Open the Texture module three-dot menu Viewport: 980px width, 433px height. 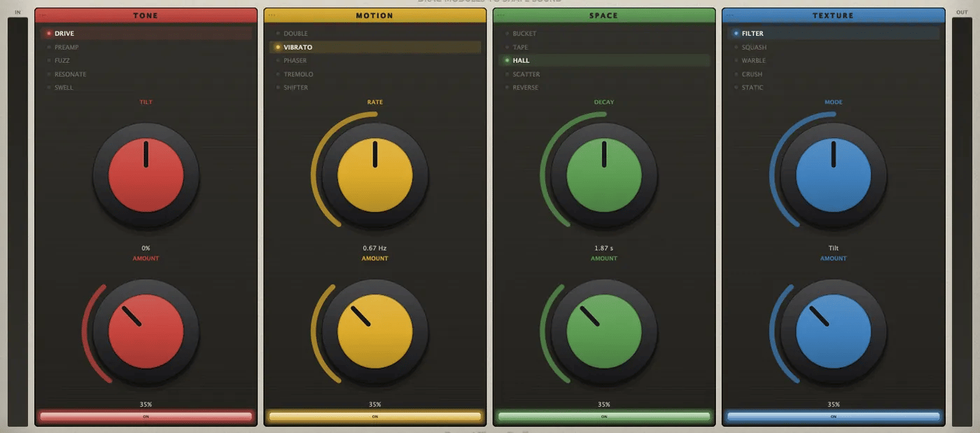731,15
